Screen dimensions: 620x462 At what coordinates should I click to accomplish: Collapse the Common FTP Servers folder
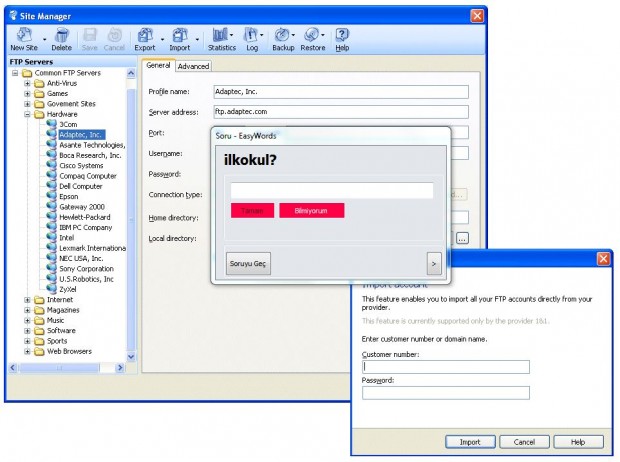pyautogui.click(x=15, y=73)
